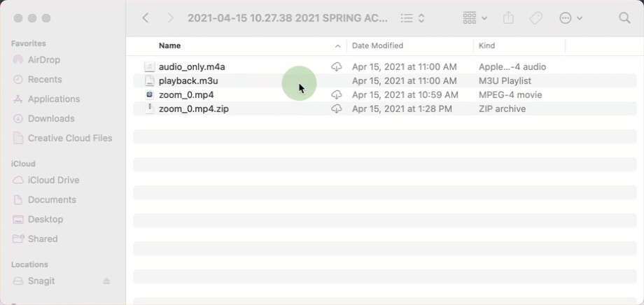Click the Tags toolbar icon
644x305 pixels.
pos(535,18)
